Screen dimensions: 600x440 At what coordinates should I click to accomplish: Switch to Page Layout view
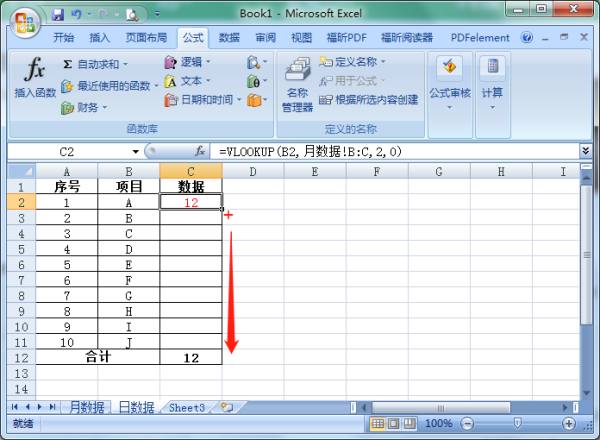[x=393, y=424]
